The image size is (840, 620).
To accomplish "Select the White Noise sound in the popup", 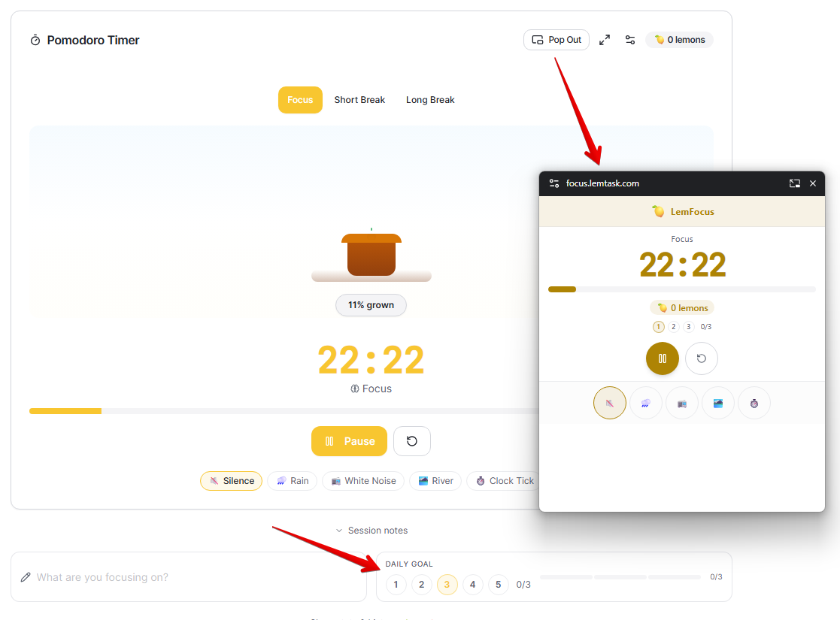I will pos(682,403).
